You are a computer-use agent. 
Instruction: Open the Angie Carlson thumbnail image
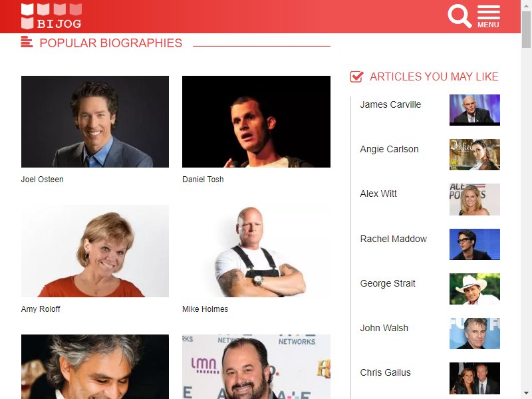click(475, 154)
